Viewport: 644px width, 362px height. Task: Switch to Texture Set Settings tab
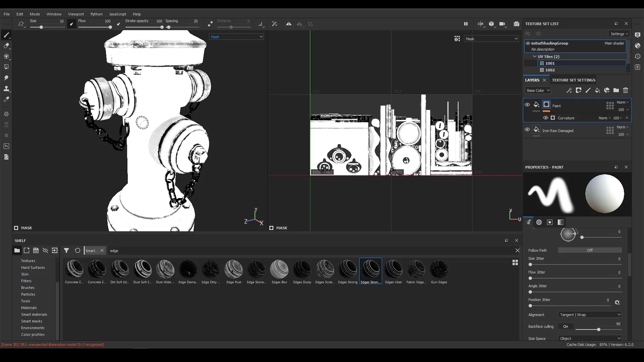(x=574, y=80)
